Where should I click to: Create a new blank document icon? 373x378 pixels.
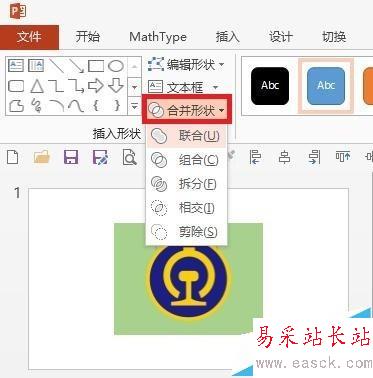click(13, 157)
